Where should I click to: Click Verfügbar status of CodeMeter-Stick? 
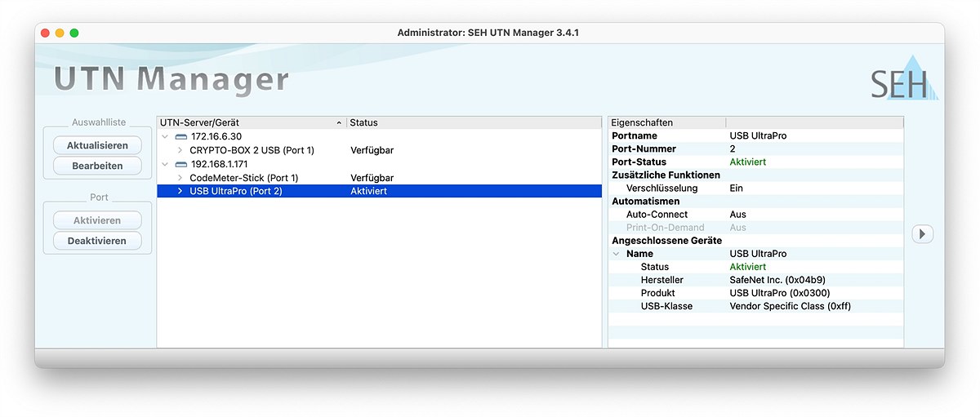[372, 178]
